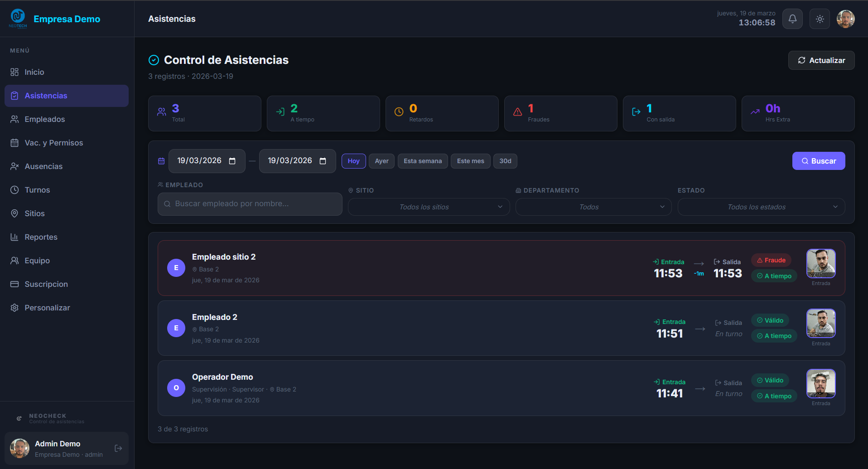Viewport: 868px width, 469px height.
Task: Click the Actualizar refresh button
Action: [821, 60]
